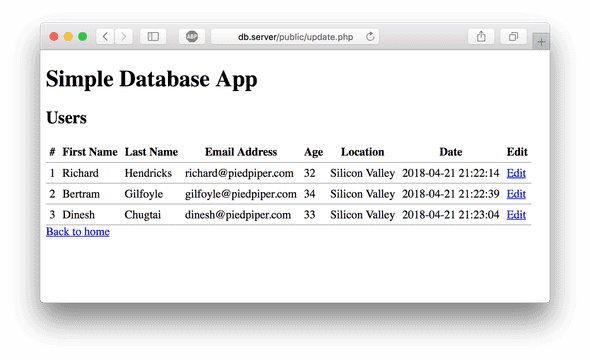Select the last name Hendricks
Screen dimensions: 590x360
(x=148, y=173)
